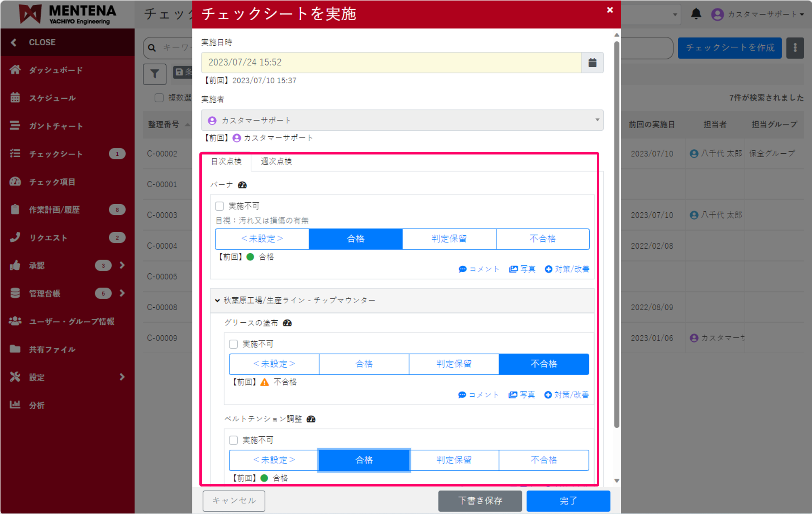Open the calendar picker for 実施日時
Viewport: 812px width, 514px height.
[x=592, y=62]
